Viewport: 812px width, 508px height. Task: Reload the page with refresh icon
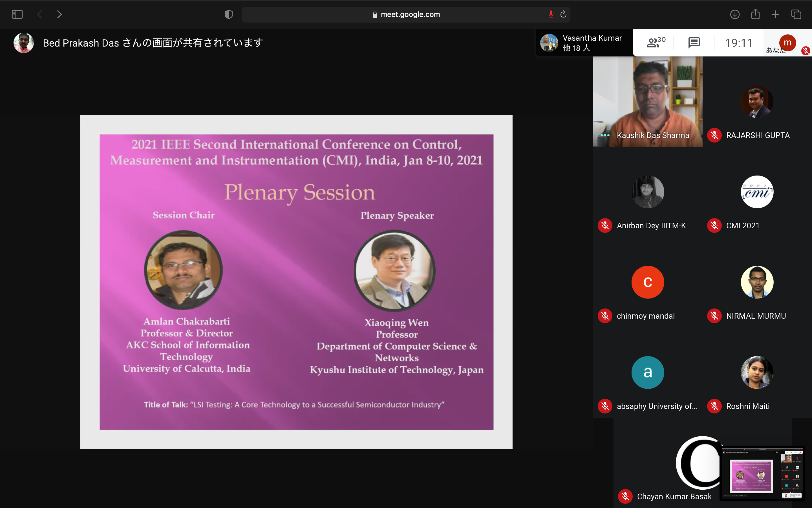[x=563, y=14]
